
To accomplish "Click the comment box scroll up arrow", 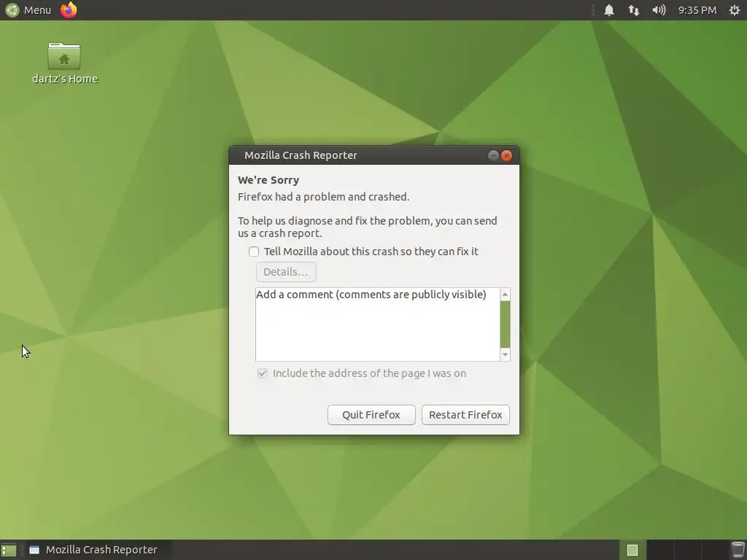I will [505, 295].
